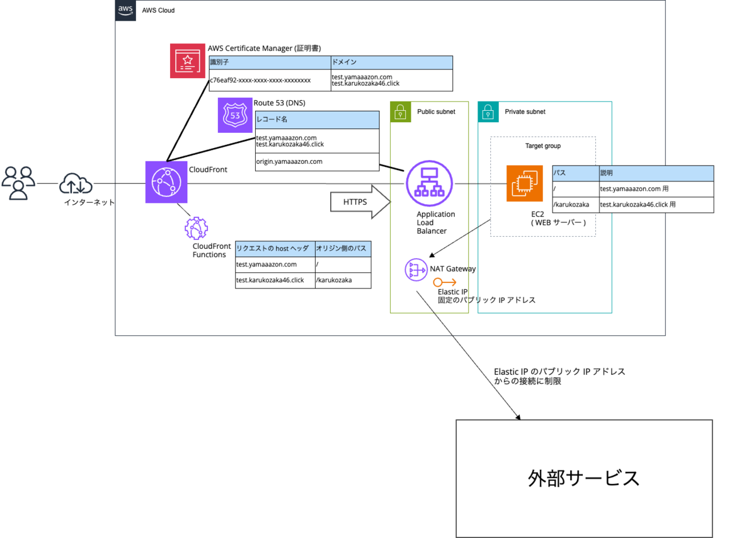The width and height of the screenshot is (756, 538).
Task: Click the test.karukozaka46.click 用 cell
Action: coord(656,205)
